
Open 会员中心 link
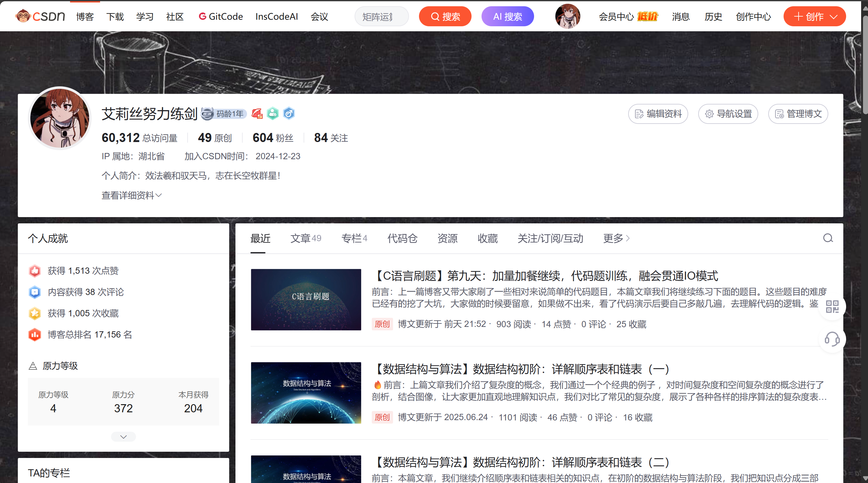[616, 16]
